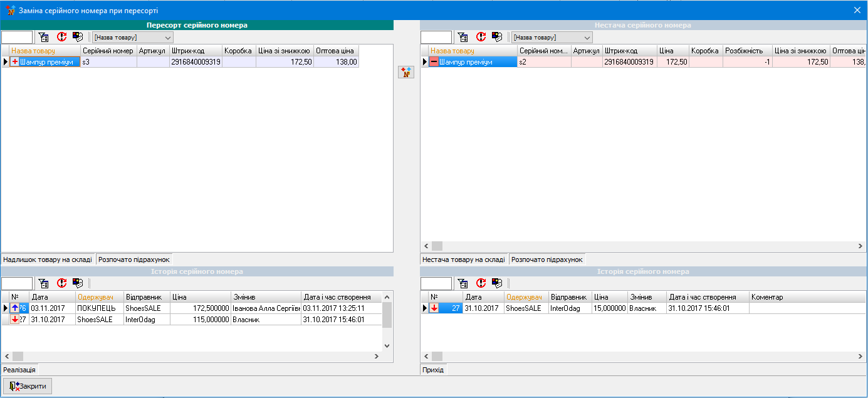Screen dimensions: 868x398
Task: Select the Нестача товару на складі tab
Action: pos(463,259)
